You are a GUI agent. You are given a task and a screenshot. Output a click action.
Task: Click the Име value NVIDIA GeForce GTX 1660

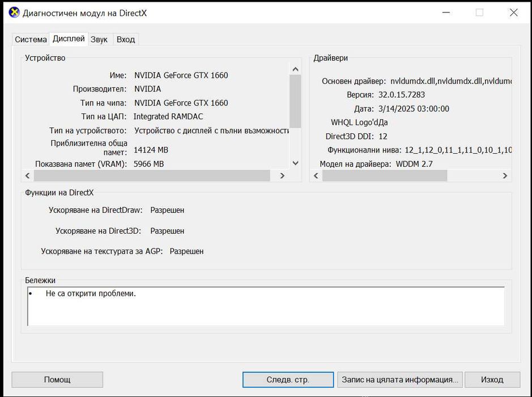point(181,75)
